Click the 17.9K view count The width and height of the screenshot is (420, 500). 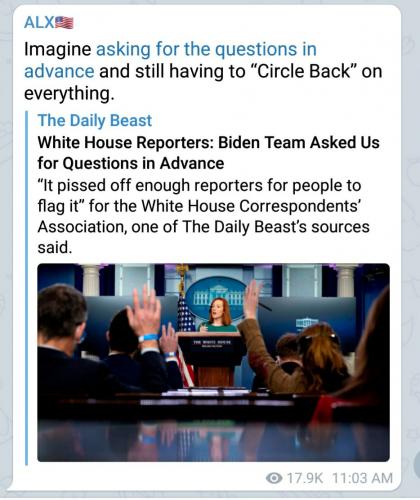(x=305, y=478)
